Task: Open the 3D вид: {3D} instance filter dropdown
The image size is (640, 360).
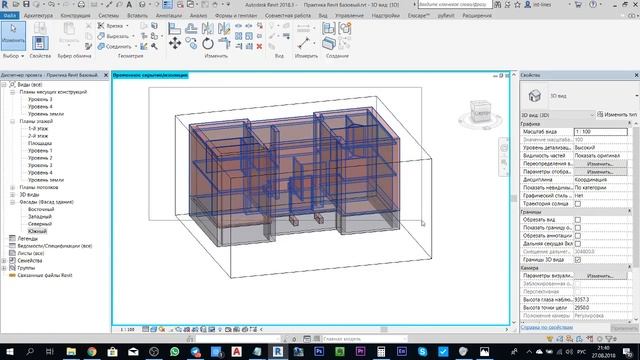Action: pyautogui.click(x=557, y=115)
